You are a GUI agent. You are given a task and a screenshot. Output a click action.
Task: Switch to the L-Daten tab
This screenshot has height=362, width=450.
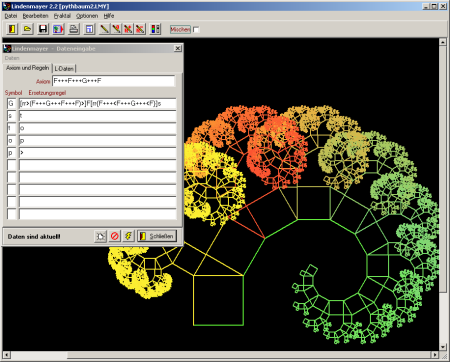(x=64, y=68)
